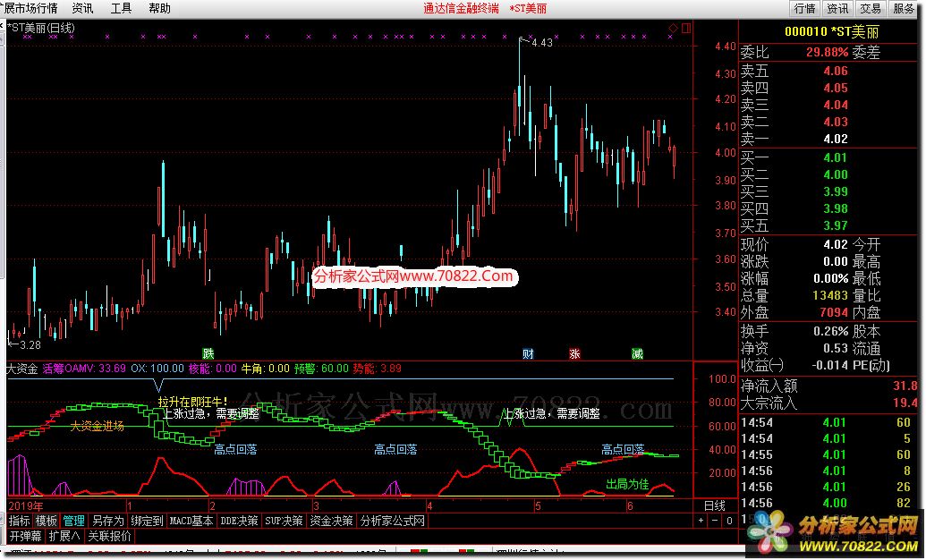
Task: Click the red 涨 info marker
Action: [x=574, y=354]
